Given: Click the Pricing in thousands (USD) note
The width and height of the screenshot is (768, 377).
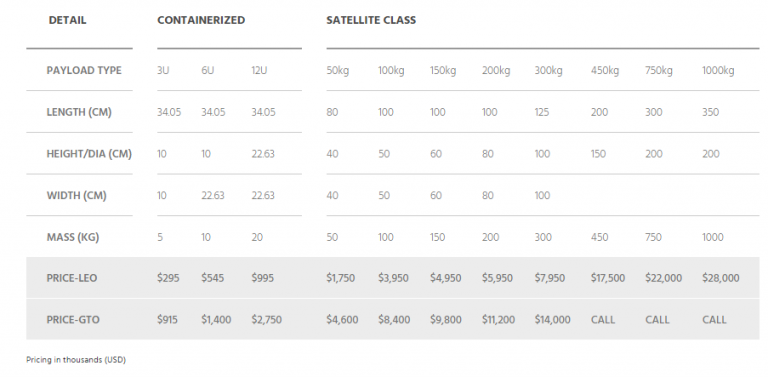Looking at the screenshot, I should [x=76, y=360].
